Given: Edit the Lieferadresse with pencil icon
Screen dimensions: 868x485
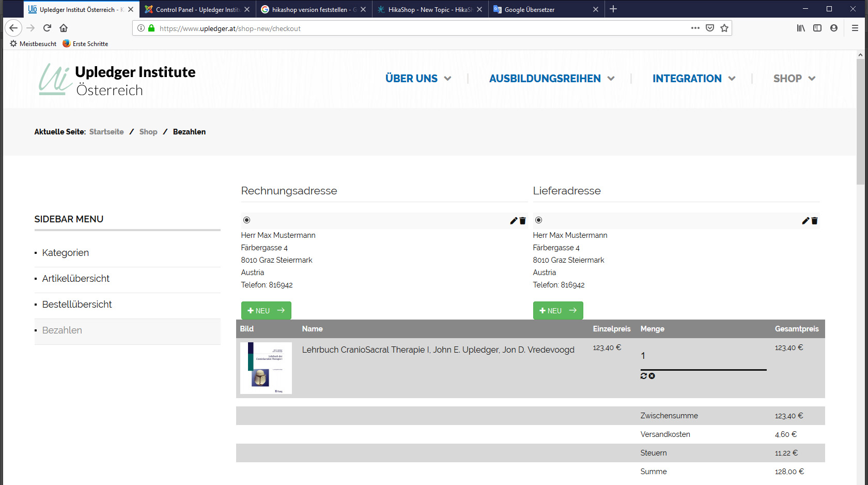Looking at the screenshot, I should click(x=805, y=221).
